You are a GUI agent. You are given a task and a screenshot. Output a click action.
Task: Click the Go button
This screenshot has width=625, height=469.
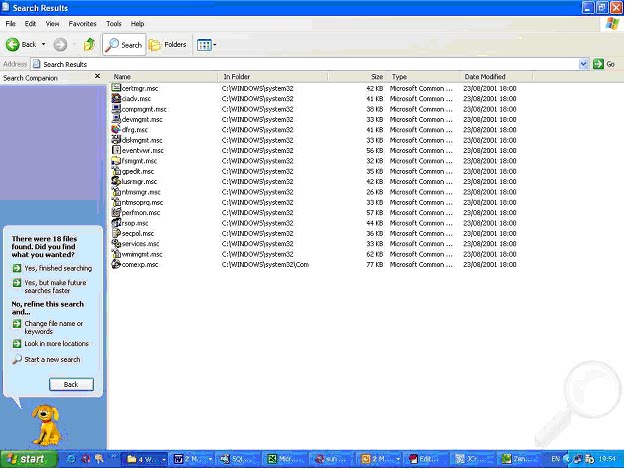click(604, 64)
